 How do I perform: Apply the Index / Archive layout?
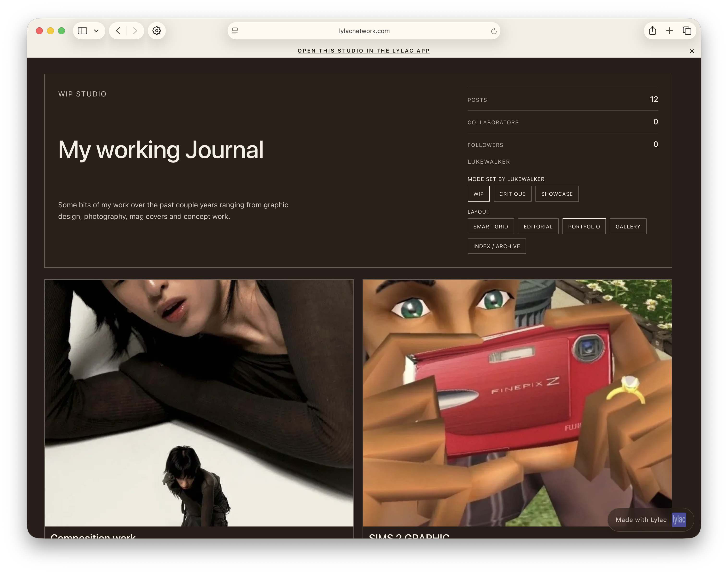(x=496, y=246)
